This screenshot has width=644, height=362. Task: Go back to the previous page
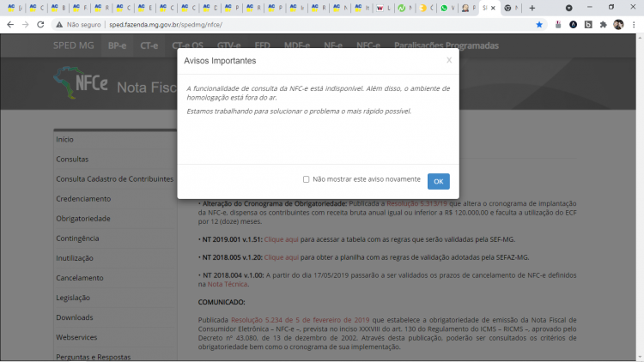tap(10, 25)
